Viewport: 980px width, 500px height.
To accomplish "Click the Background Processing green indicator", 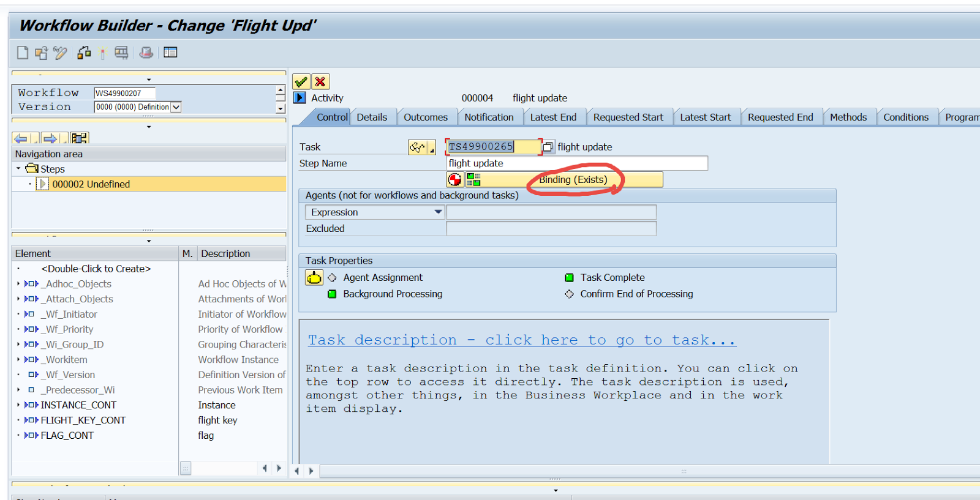I will pyautogui.click(x=332, y=294).
